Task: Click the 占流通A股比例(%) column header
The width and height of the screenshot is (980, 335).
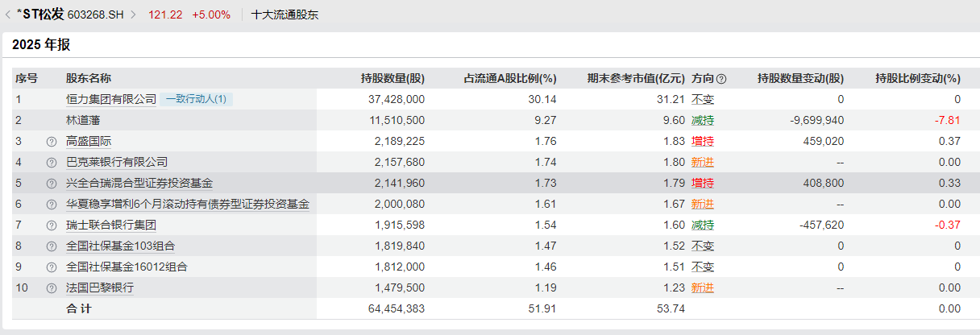Action: pyautogui.click(x=510, y=79)
